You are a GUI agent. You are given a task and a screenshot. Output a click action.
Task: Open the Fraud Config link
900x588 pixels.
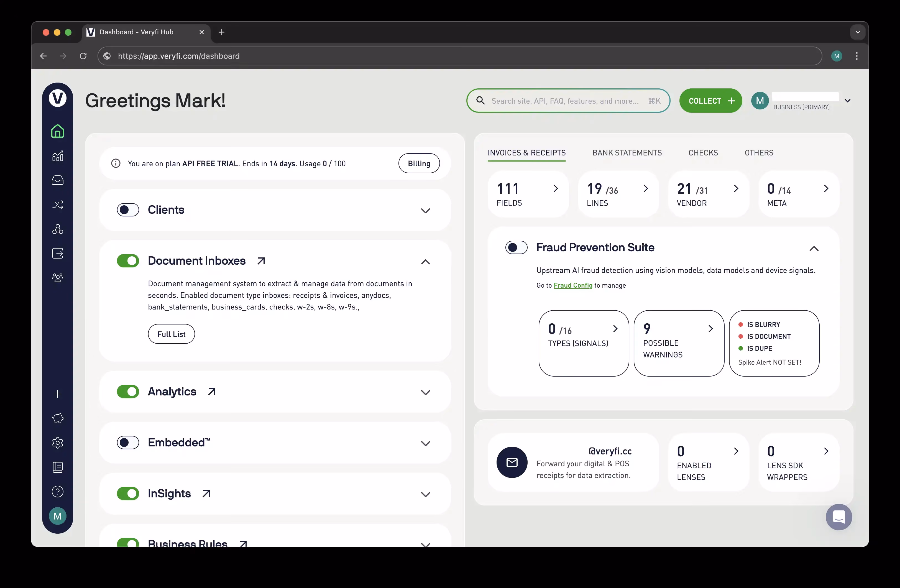573,285
